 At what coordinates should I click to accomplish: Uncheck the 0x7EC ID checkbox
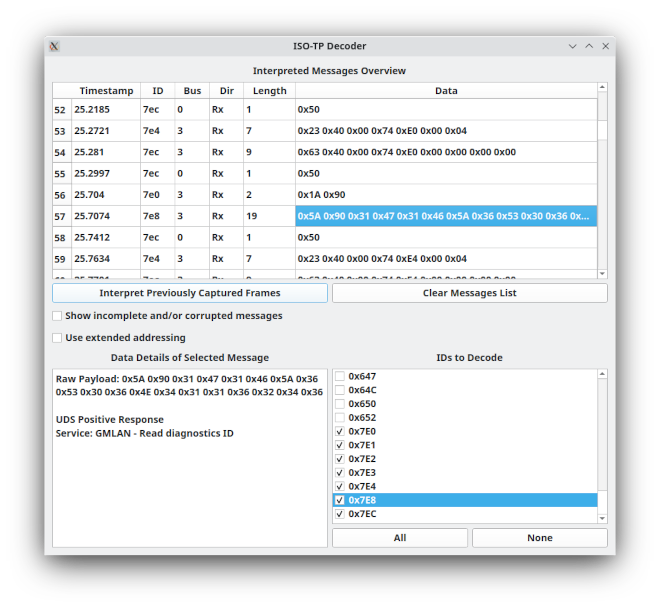point(340,514)
